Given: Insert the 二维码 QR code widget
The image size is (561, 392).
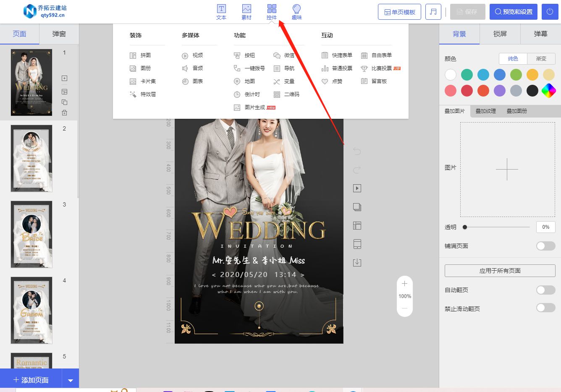Looking at the screenshot, I should (290, 94).
